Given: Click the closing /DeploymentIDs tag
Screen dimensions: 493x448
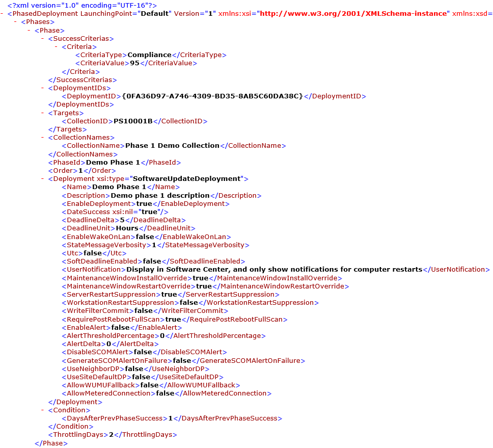Looking at the screenshot, I should point(81,104).
